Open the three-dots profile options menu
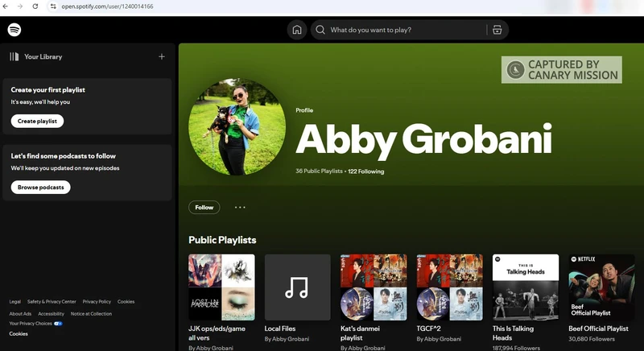Viewport: 644px width, 351px height. (240, 208)
